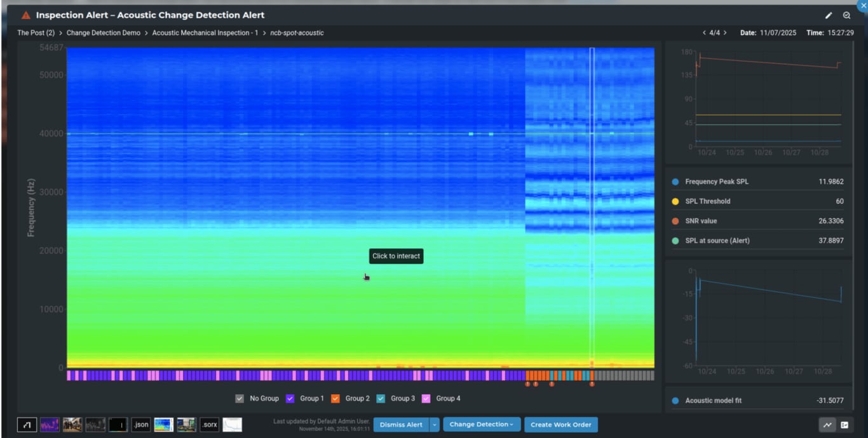Toggle the Group 1 checkbox
The width and height of the screenshot is (868, 438).
(x=290, y=399)
